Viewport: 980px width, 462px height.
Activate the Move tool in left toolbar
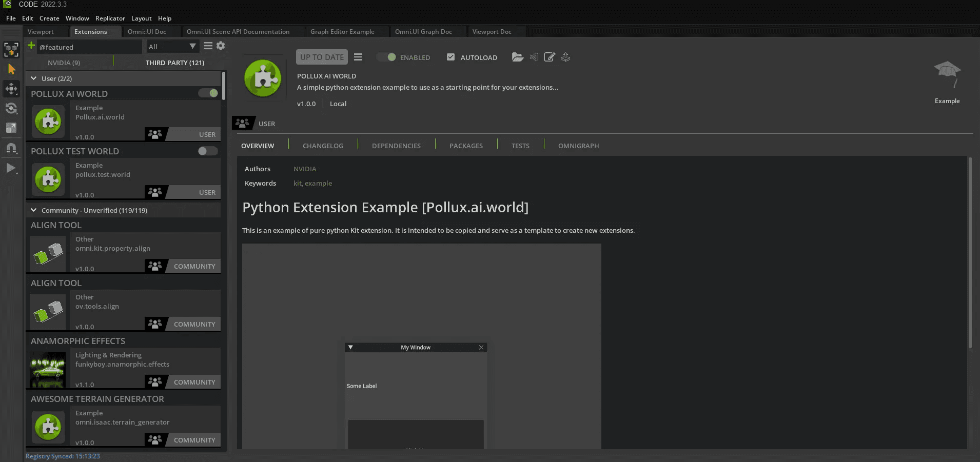point(11,89)
